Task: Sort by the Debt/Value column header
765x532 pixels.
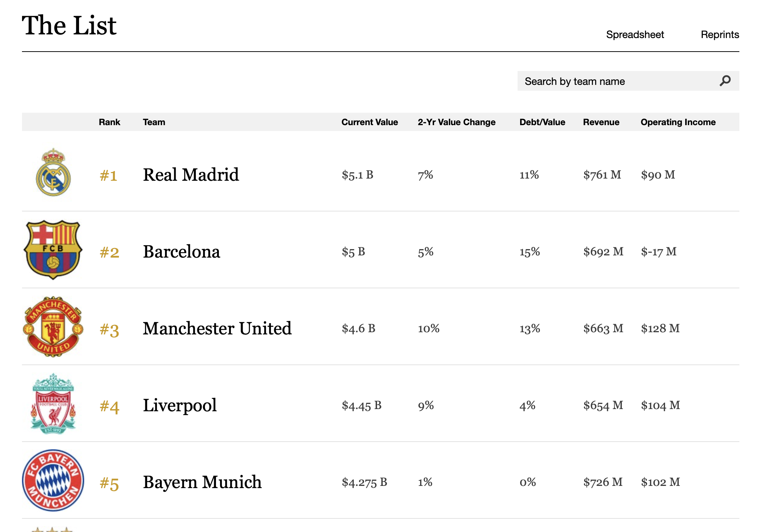Action: (542, 122)
